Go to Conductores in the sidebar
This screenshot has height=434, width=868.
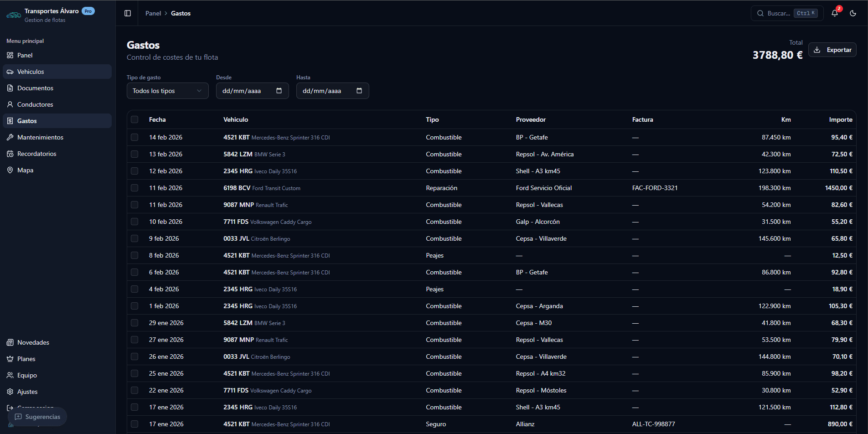coord(35,104)
